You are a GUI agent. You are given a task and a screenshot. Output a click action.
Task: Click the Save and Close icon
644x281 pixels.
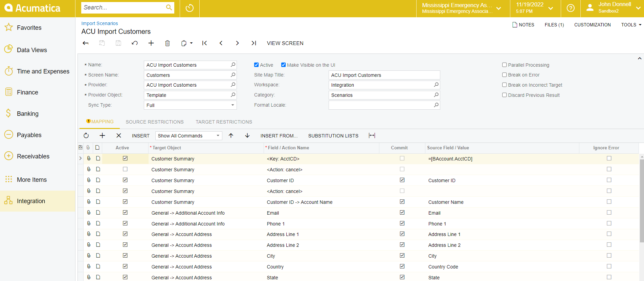click(x=102, y=43)
